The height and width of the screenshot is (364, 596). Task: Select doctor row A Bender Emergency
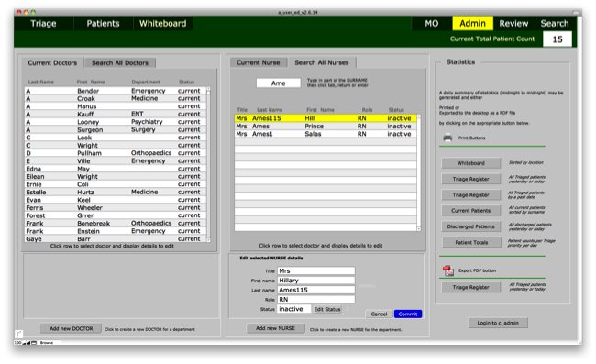pyautogui.click(x=116, y=91)
